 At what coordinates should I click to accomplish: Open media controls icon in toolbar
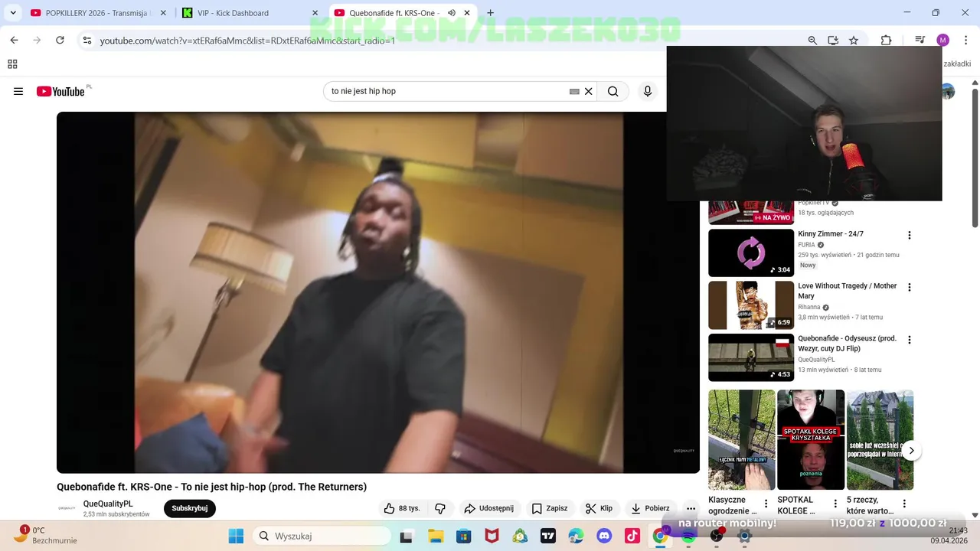coord(920,40)
